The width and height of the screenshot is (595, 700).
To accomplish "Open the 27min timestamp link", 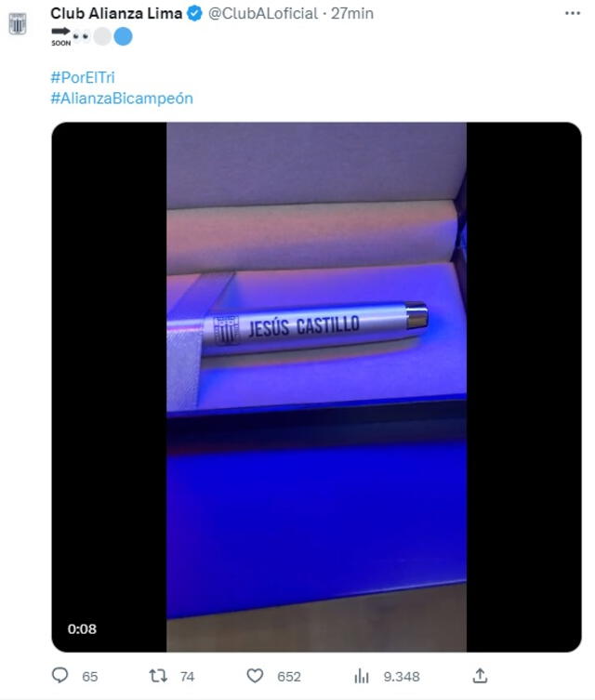I will (x=352, y=13).
